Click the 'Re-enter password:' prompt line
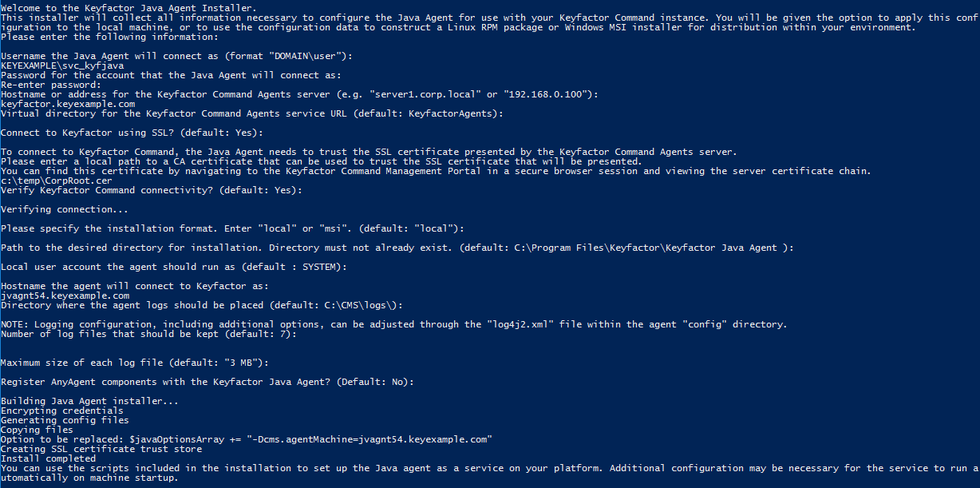 pyautogui.click(x=50, y=85)
